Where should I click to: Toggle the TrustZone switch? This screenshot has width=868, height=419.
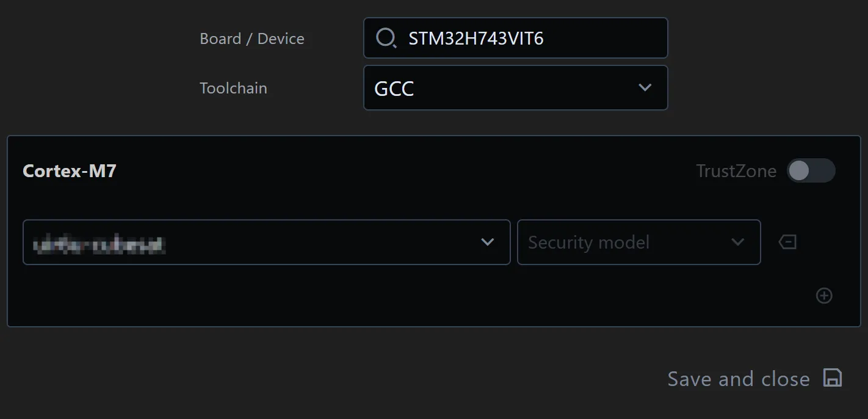pyautogui.click(x=811, y=171)
